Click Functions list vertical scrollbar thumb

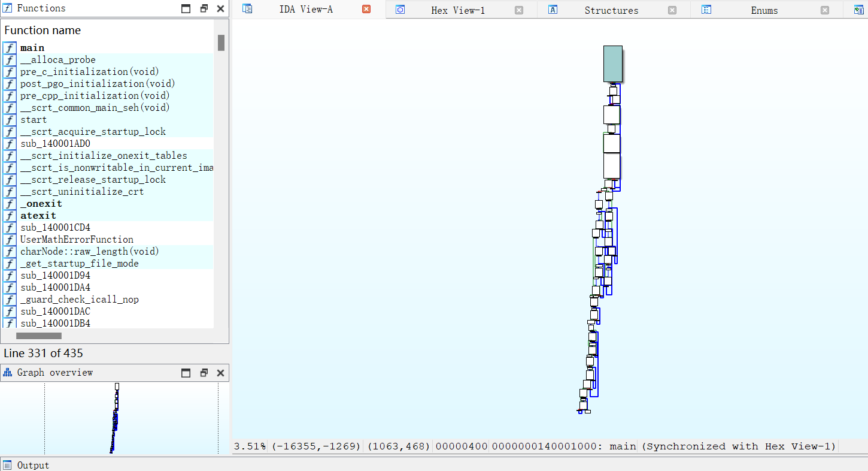[221, 43]
